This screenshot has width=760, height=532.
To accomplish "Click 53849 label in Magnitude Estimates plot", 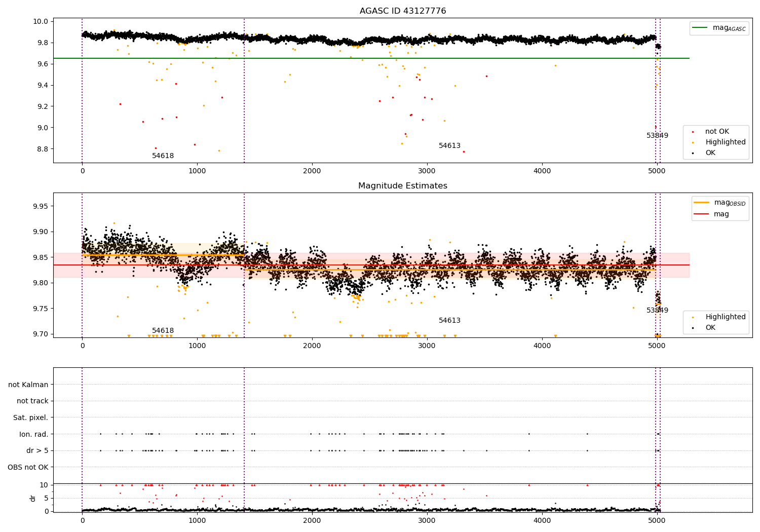I will tap(657, 311).
